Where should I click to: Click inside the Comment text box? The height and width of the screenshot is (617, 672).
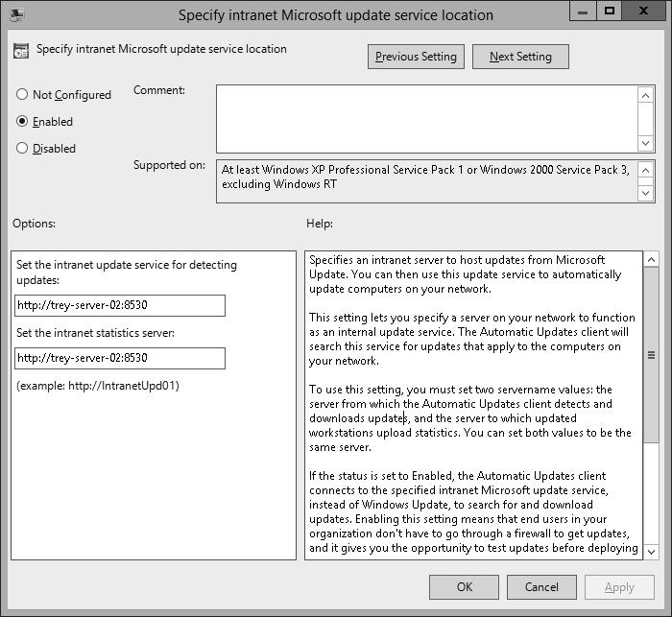click(426, 119)
